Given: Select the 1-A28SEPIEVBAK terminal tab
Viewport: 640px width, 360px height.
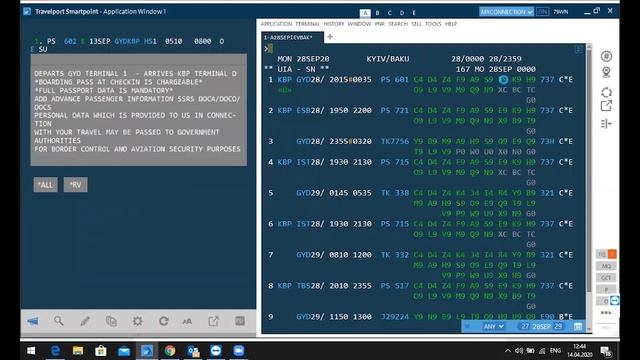Looking at the screenshot, I should (288, 38).
